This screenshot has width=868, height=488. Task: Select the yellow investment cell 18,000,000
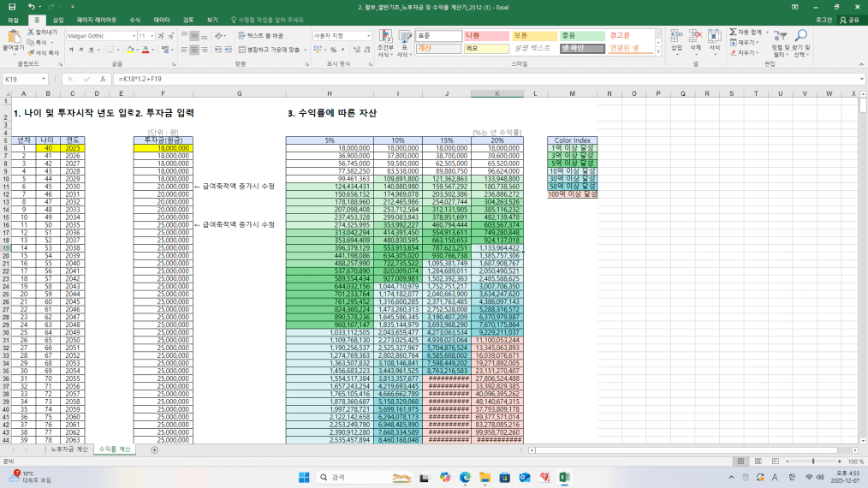pos(162,148)
